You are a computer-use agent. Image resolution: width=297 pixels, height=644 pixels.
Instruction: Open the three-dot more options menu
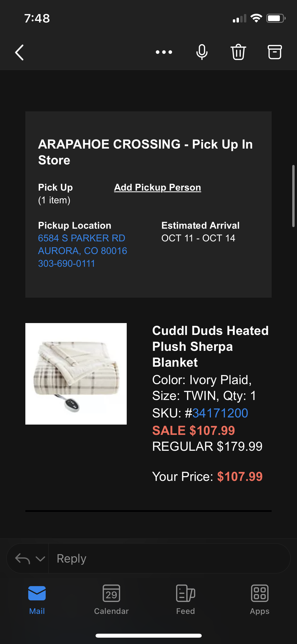pyautogui.click(x=164, y=52)
